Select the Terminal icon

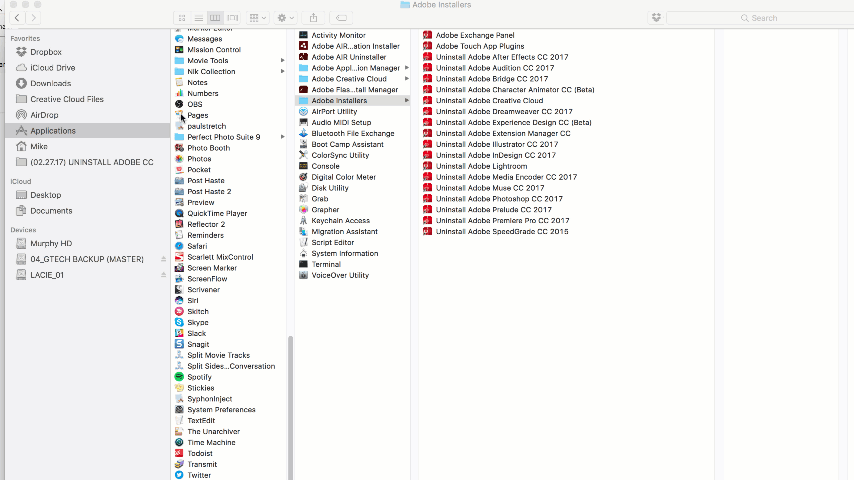point(303,264)
